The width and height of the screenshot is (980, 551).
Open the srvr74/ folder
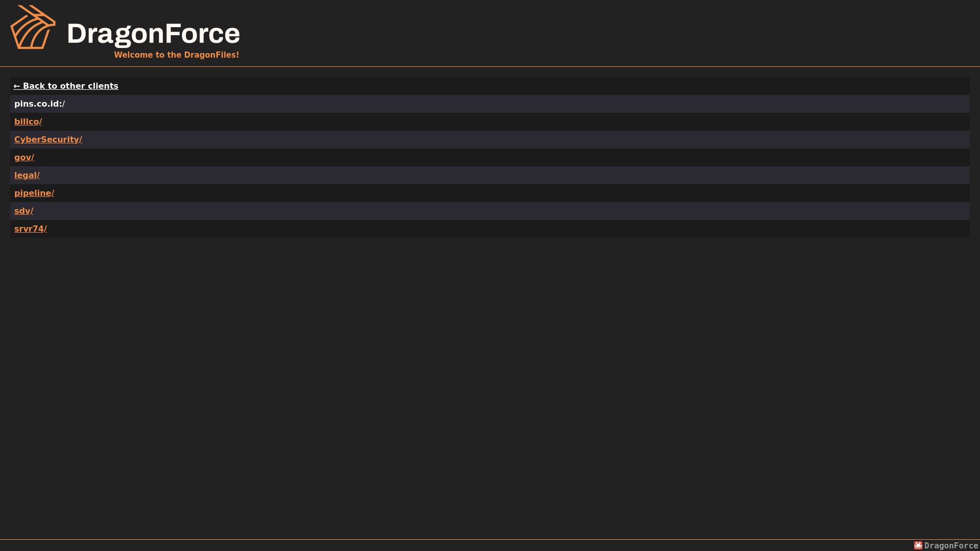[x=31, y=229]
